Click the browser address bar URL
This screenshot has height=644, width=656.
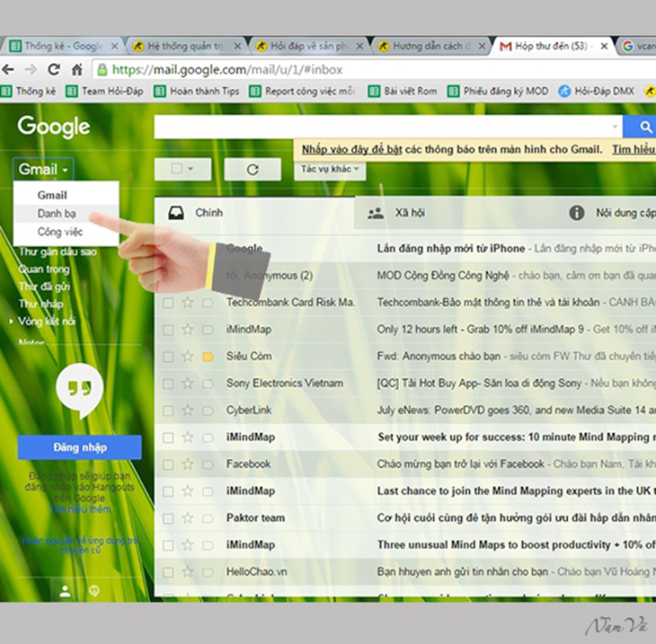click(227, 69)
